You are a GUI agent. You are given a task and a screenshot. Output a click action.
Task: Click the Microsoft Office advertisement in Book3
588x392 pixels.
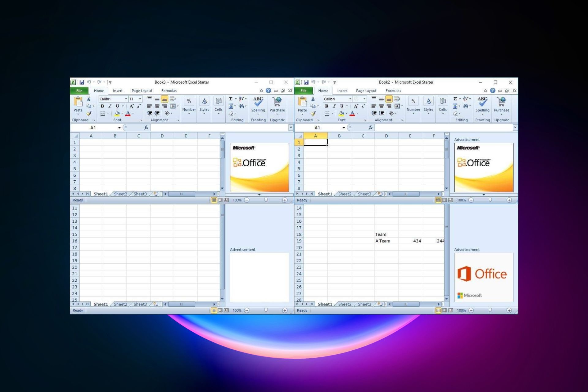pos(259,168)
